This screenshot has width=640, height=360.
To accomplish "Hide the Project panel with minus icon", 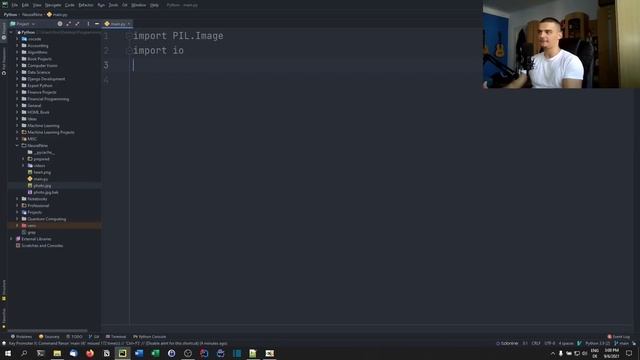I will [97, 24].
